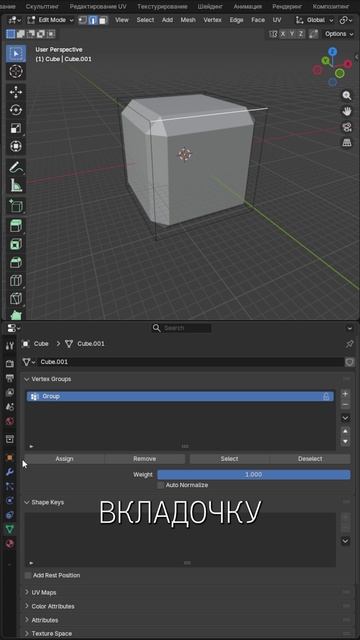
Task: Select the Annotate pencil tool
Action: click(x=16, y=167)
